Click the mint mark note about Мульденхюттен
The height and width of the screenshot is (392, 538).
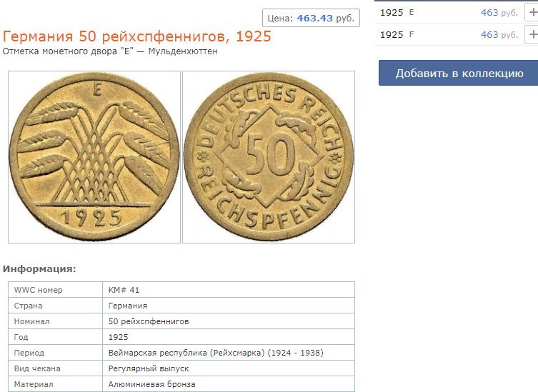pos(110,51)
